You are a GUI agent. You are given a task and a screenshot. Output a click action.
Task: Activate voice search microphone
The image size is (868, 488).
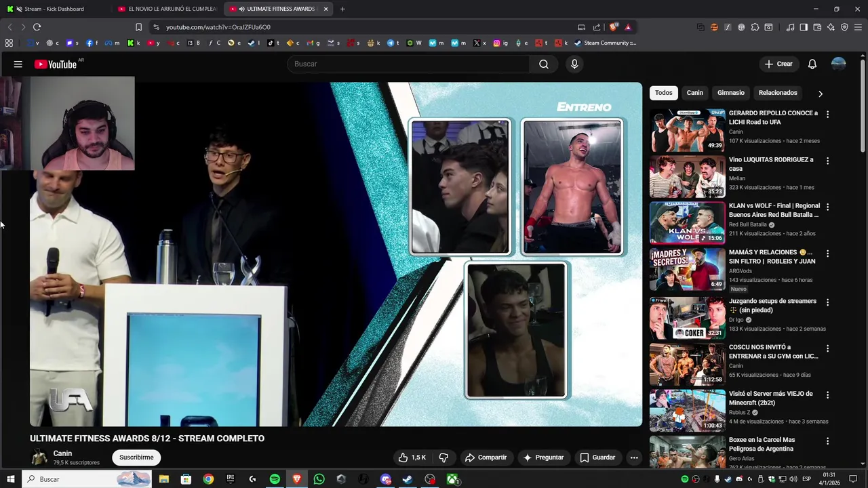[x=574, y=64]
